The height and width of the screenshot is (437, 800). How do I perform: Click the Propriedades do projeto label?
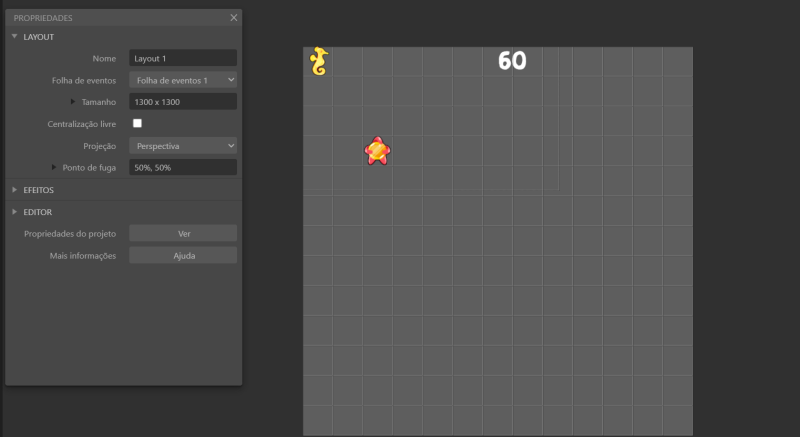[70, 234]
